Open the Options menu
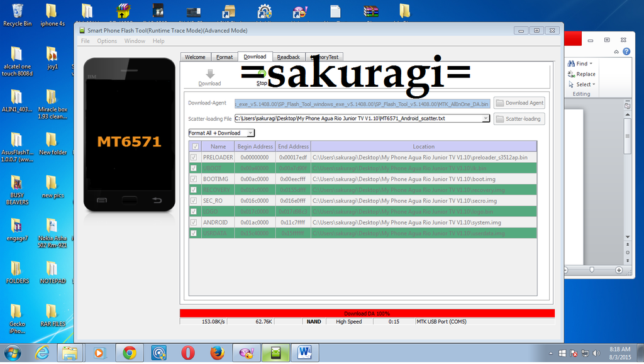Image resolution: width=644 pixels, height=364 pixels. 107,41
